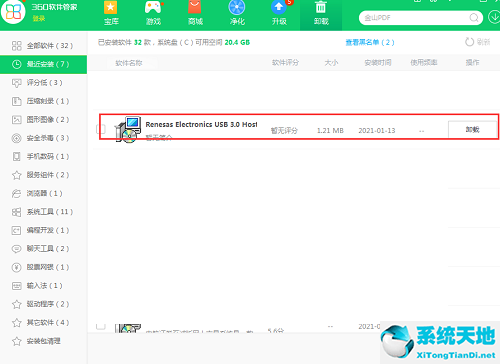The image size is (500, 364).
Task: Uninstall Renesas Electronics USB 3.0 Host
Action: coord(472,129)
